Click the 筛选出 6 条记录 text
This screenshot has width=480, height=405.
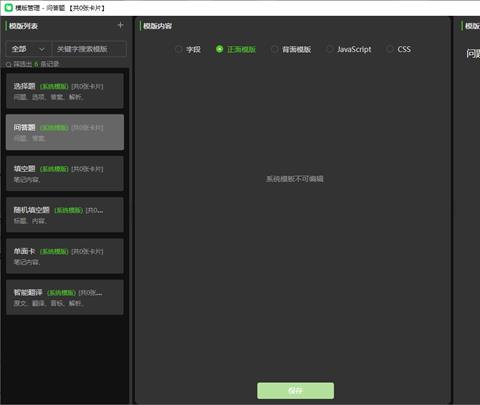[36, 64]
